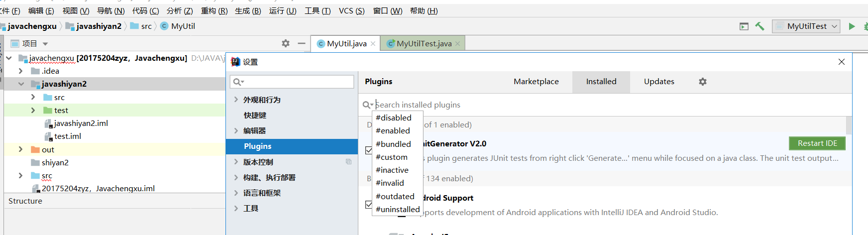Open the Plugins gear settings menu

point(703,82)
